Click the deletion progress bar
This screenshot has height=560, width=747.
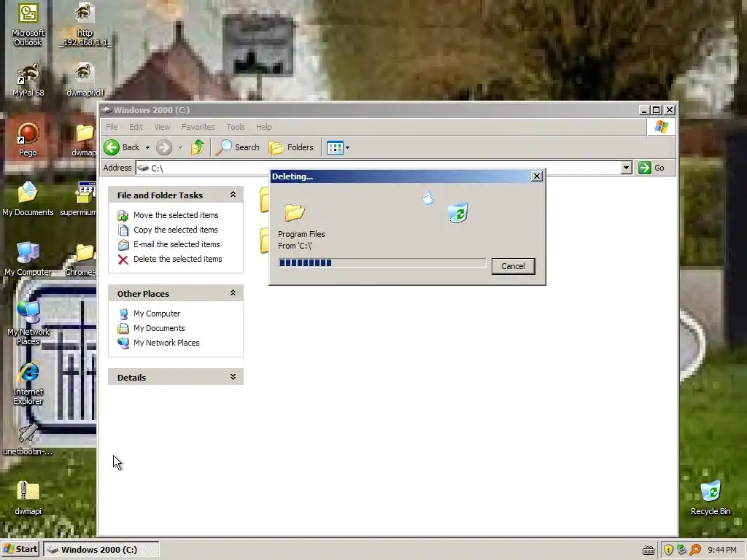tap(382, 262)
